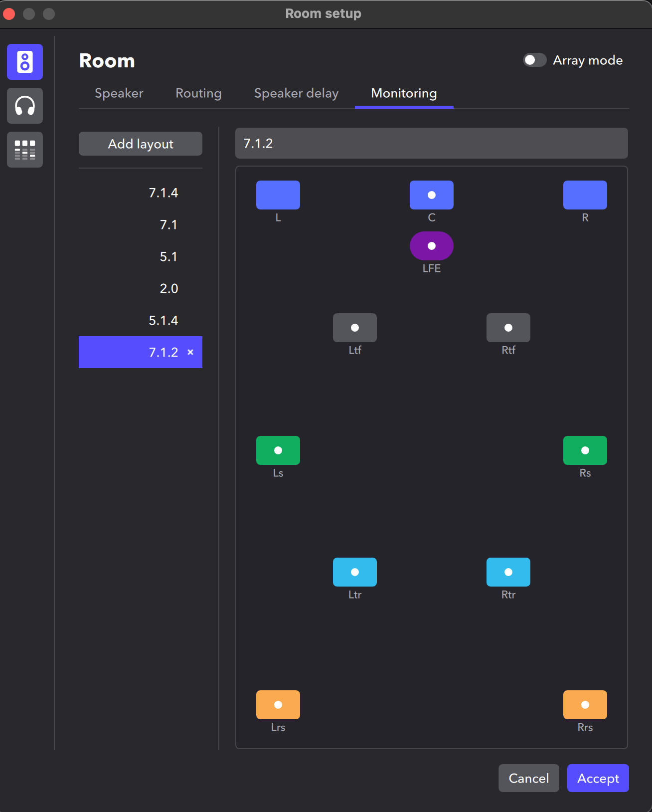Close the Room setup window
This screenshot has height=812, width=652.
click(x=9, y=13)
